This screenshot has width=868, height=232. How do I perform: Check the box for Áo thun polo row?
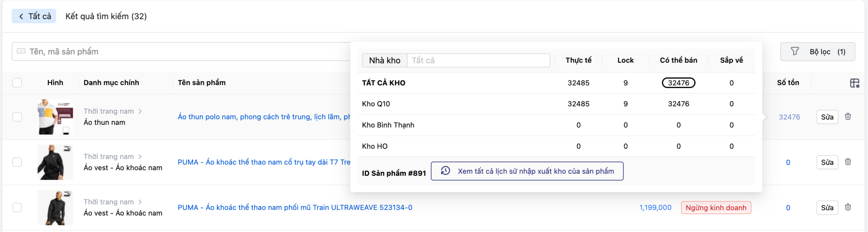[x=17, y=117]
